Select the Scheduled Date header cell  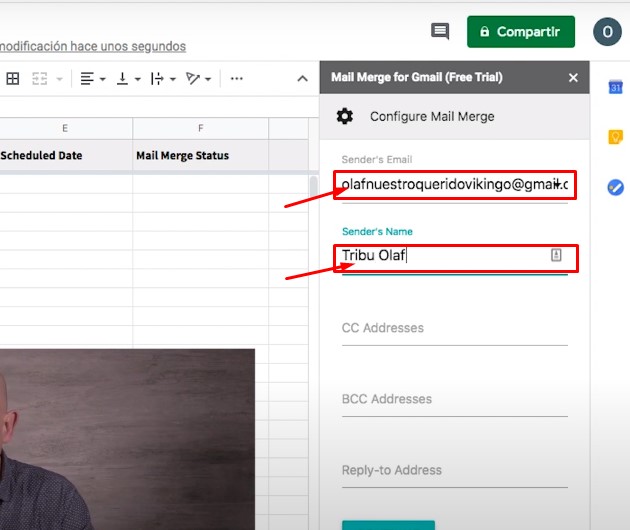click(x=65, y=156)
